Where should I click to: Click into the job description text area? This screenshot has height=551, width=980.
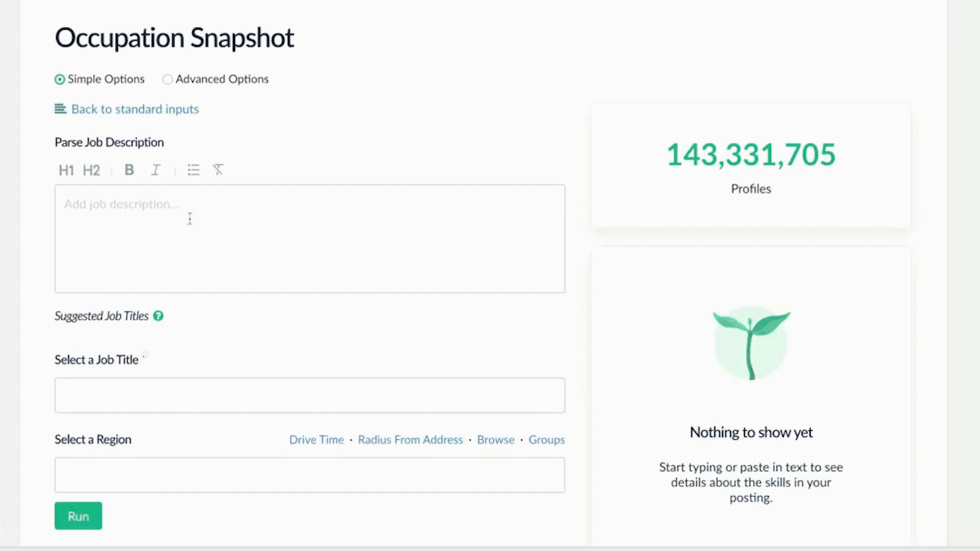(x=309, y=239)
